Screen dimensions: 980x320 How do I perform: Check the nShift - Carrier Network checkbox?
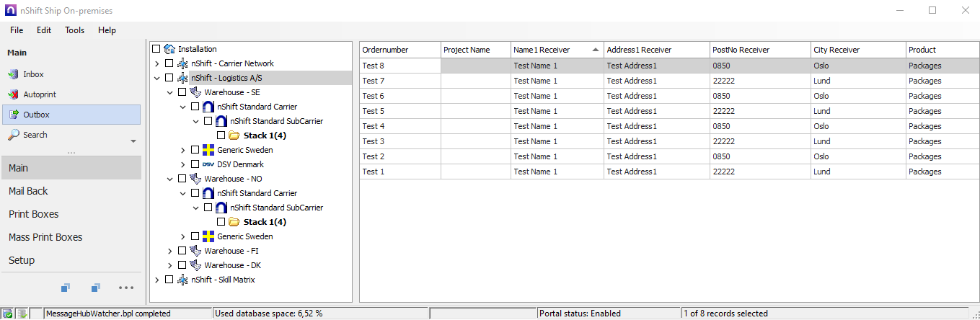click(169, 63)
